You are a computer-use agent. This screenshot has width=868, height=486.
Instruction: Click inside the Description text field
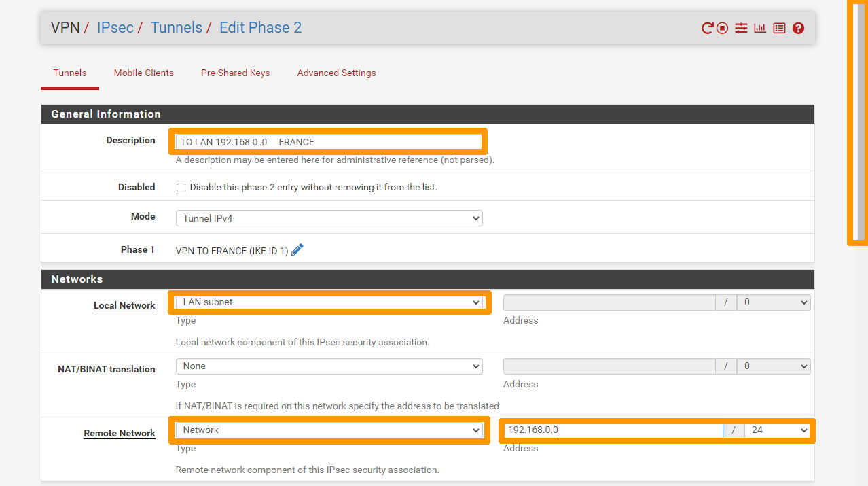coord(328,141)
